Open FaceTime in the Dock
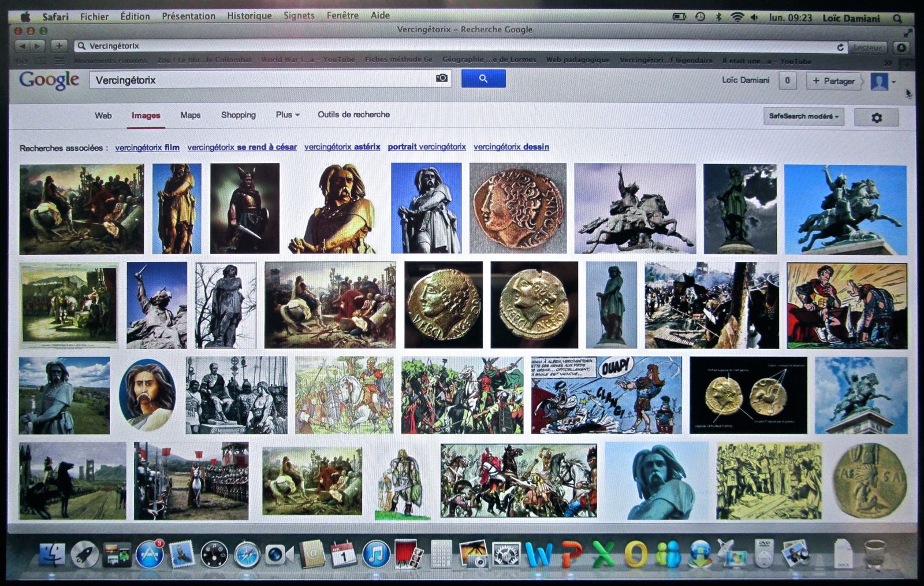Viewport: 924px width, 586px height. click(279, 555)
